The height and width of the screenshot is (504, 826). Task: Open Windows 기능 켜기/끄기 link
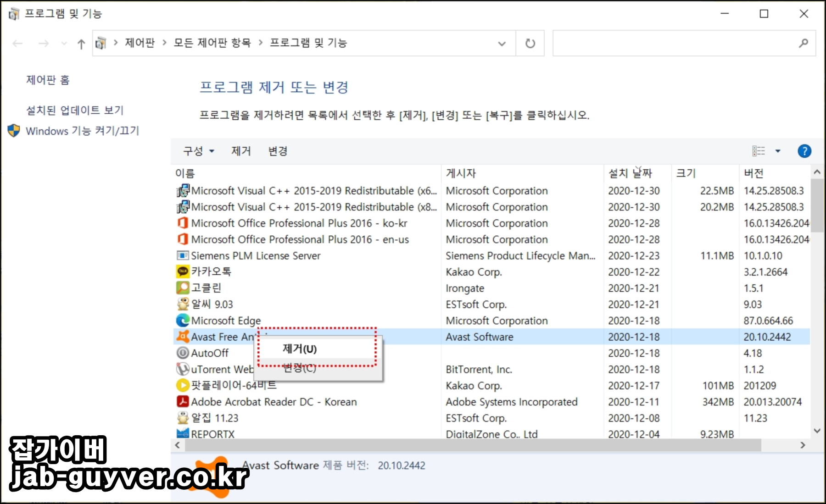coord(82,131)
